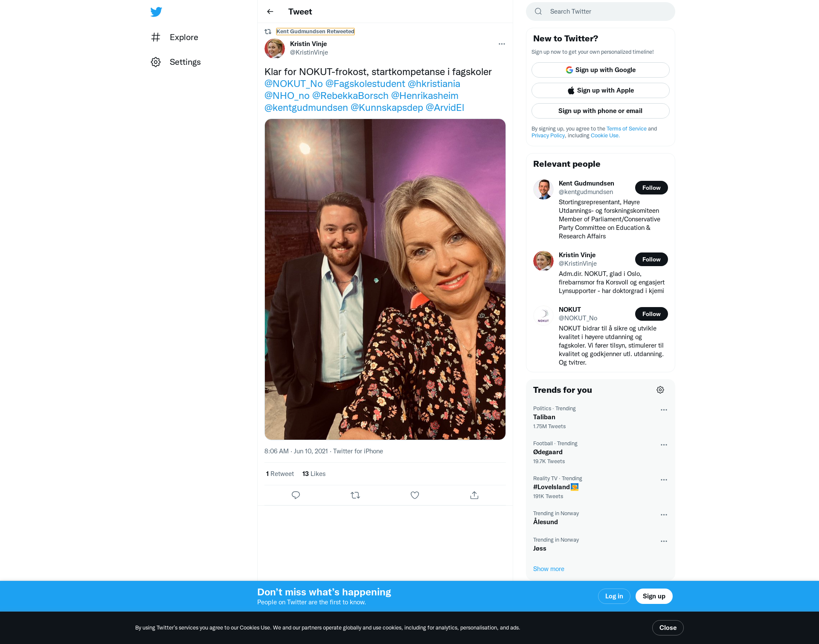This screenshot has height=644, width=819.
Task: Open tweet's three-dot more menu
Action: tap(502, 44)
